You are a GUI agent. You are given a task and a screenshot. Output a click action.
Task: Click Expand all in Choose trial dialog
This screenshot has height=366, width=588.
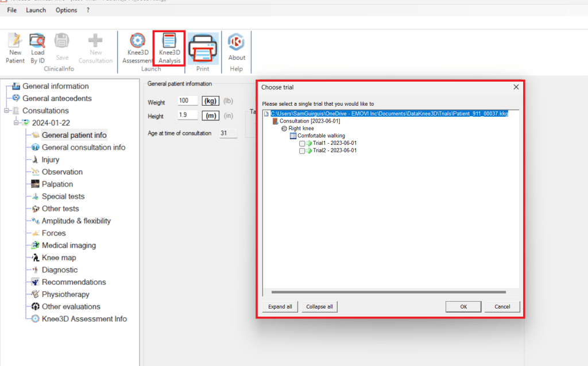(280, 307)
